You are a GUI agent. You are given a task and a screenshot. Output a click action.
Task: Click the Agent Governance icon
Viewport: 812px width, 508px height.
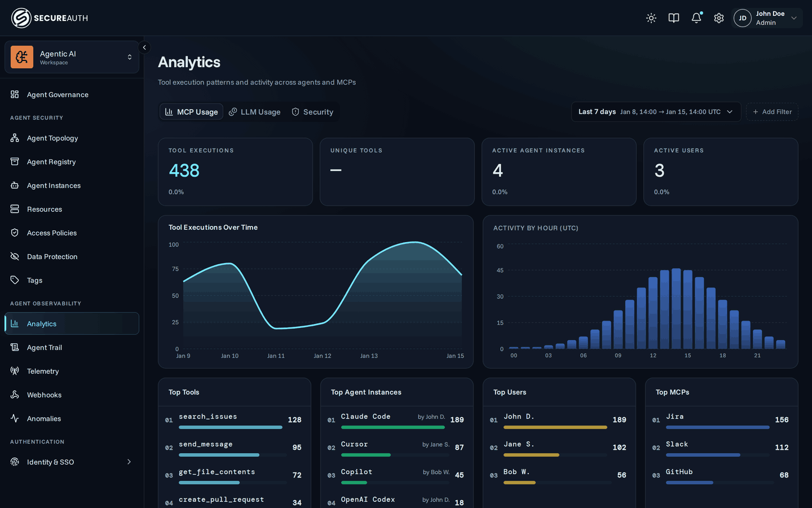[x=15, y=94]
